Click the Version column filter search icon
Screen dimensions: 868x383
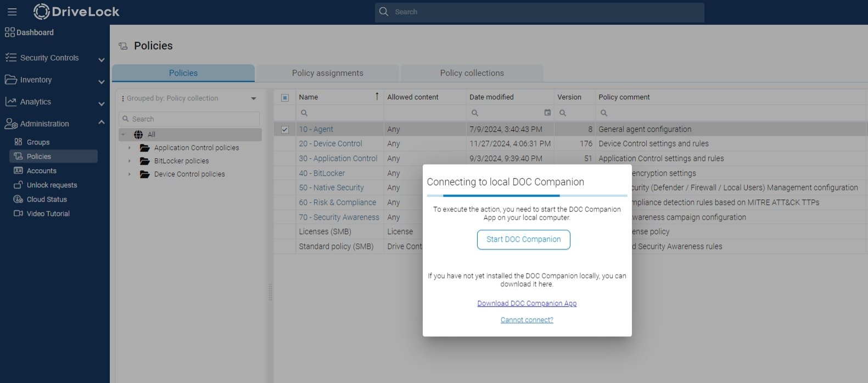[x=563, y=113]
